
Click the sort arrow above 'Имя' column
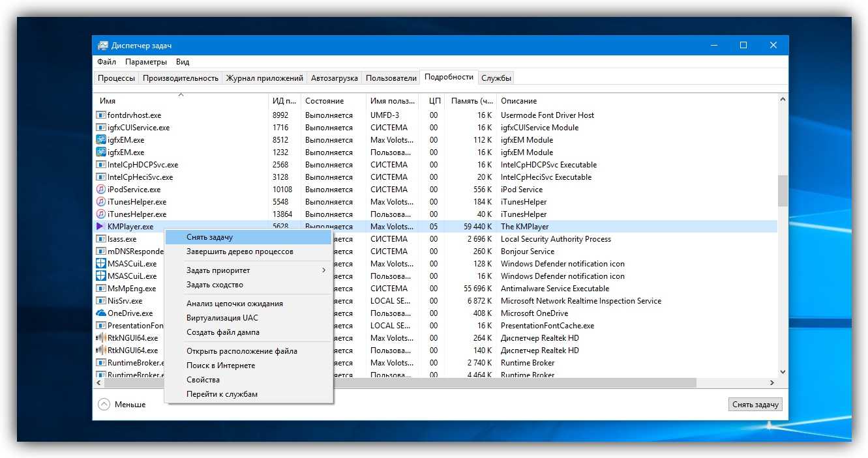pos(181,95)
